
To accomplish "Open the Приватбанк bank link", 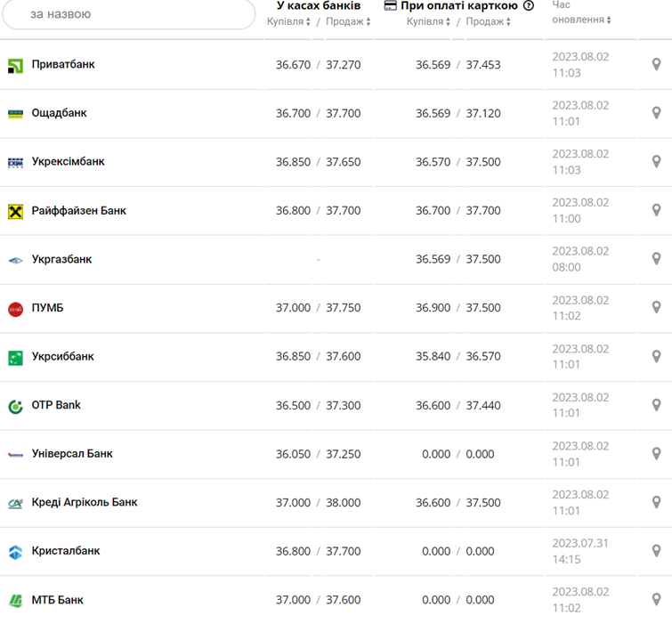I will [63, 64].
